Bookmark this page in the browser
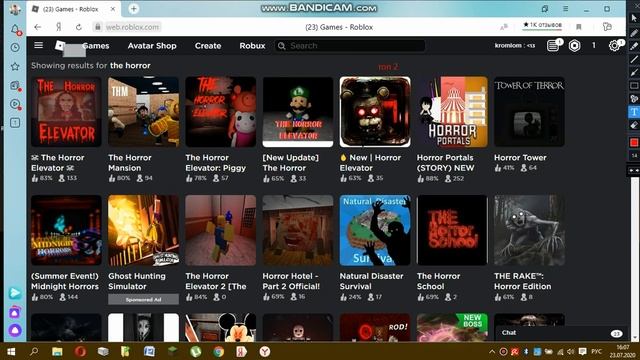Image resolution: width=640 pixels, height=360 pixels. pyautogui.click(x=578, y=27)
